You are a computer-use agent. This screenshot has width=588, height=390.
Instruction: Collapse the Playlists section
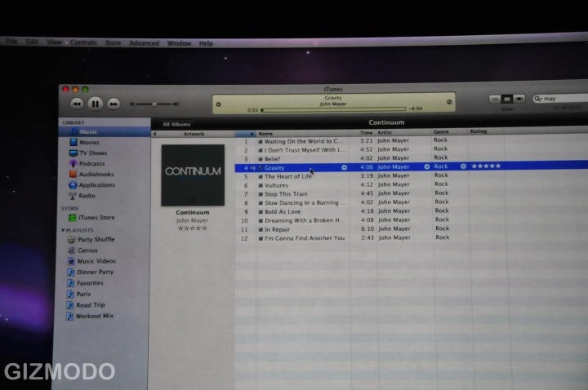[63, 230]
